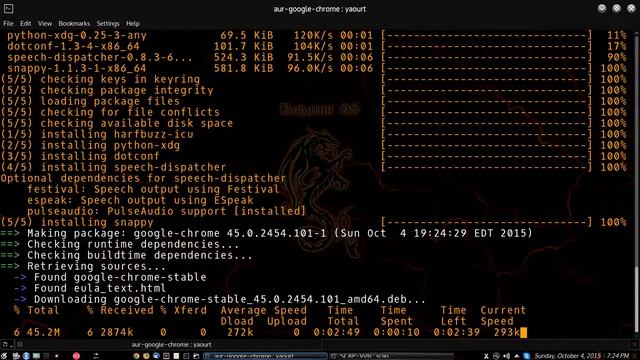Click the 'speech-dispatcher-0.8.3-6...' package name
The height and width of the screenshot is (360, 640).
(100, 57)
